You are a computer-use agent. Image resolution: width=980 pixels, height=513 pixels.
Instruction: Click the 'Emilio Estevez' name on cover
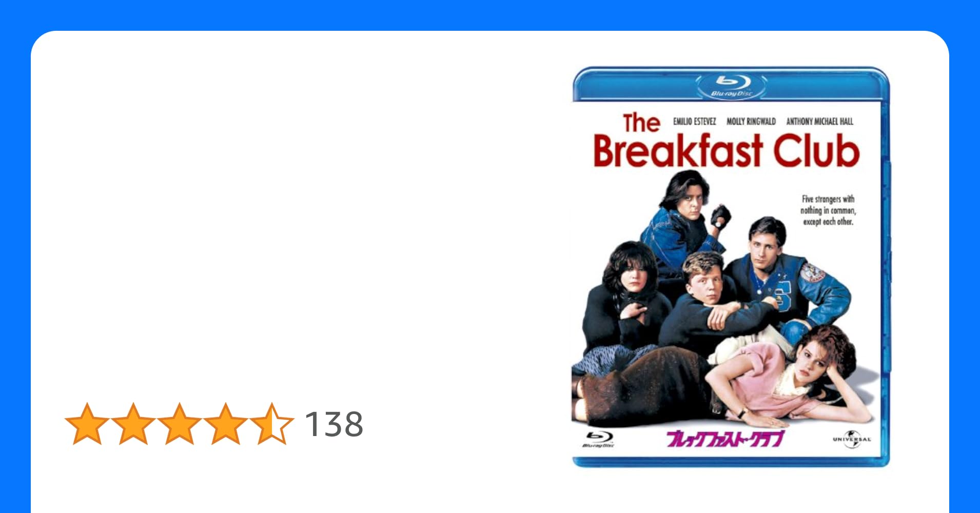tap(694, 122)
